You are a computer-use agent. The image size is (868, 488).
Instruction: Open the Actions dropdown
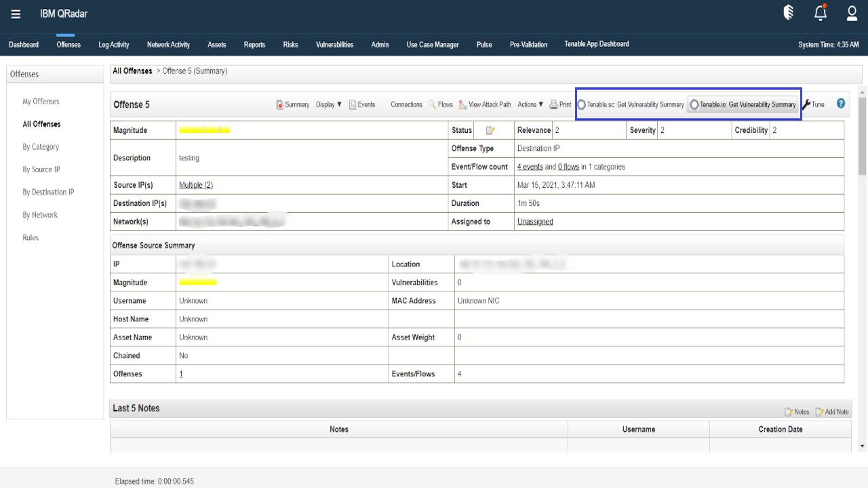click(x=528, y=104)
